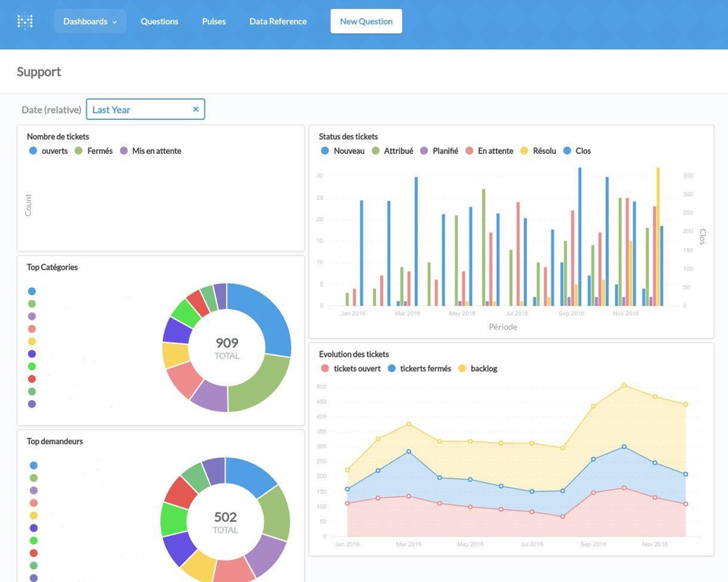Click the Nouveau legend dot
Image resolution: width=728 pixels, height=582 pixels.
[x=325, y=151]
